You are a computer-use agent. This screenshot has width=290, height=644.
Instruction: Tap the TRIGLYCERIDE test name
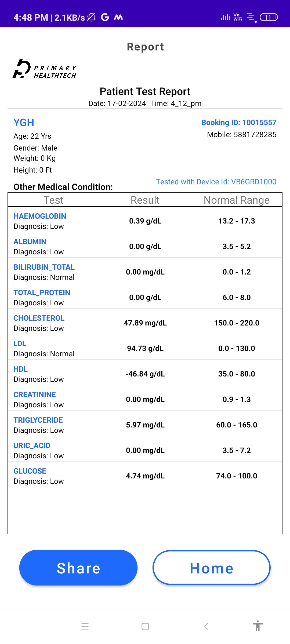[x=38, y=420]
